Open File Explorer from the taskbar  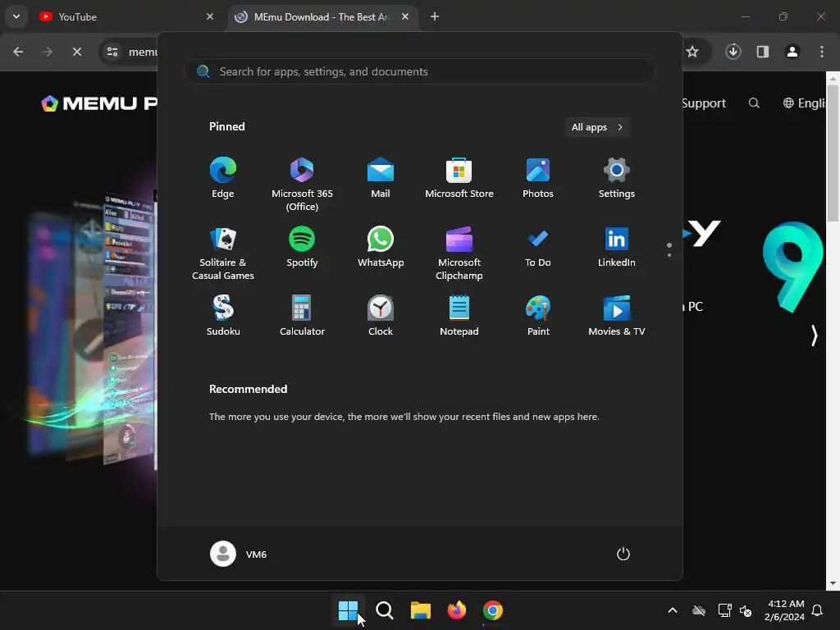click(421, 609)
